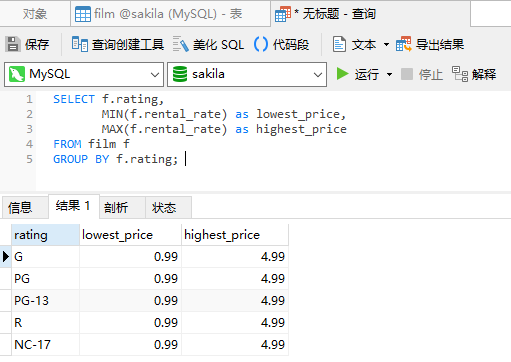This screenshot has width=511, height=362.
Task: Click the Save (保存) floppy disk icon
Action: 13,44
